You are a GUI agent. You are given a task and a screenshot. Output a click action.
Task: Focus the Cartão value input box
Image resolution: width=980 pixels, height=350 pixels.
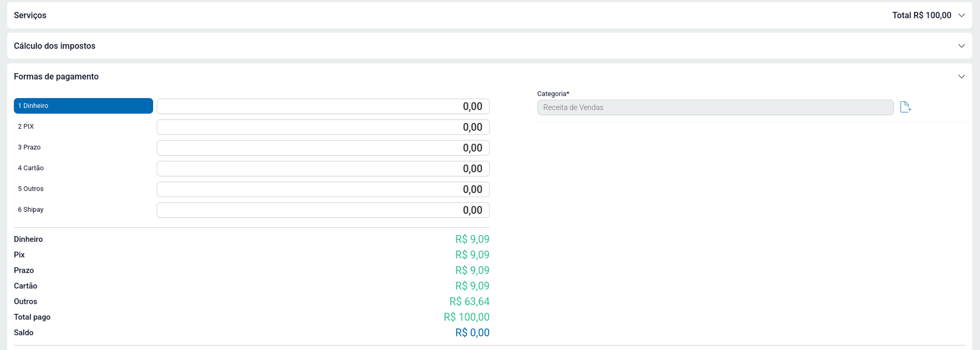point(322,169)
